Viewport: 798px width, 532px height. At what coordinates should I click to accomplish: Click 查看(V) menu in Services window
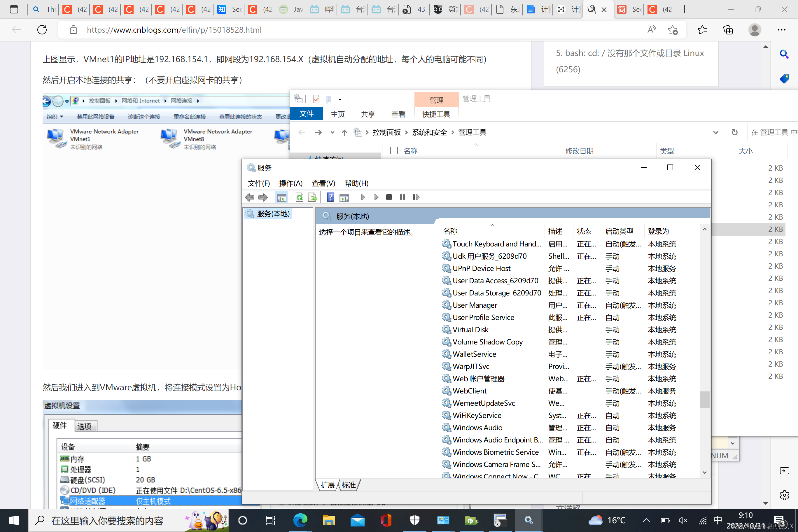click(322, 183)
